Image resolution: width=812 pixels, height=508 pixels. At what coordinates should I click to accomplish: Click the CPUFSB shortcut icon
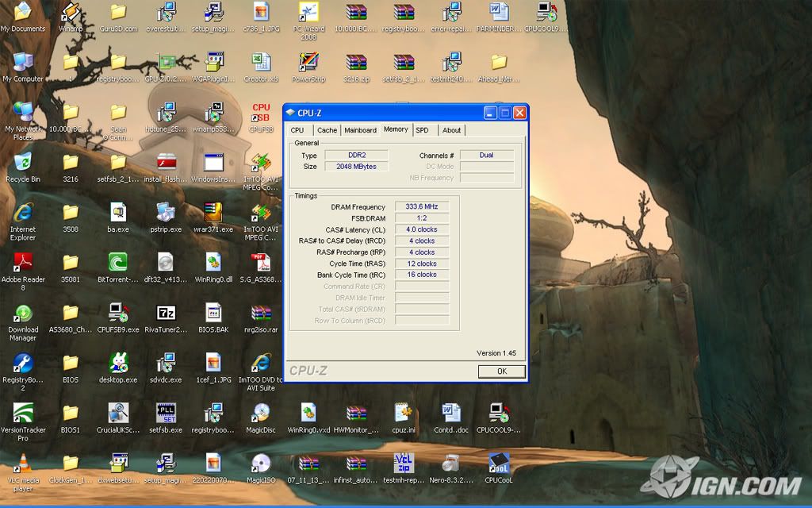261,112
